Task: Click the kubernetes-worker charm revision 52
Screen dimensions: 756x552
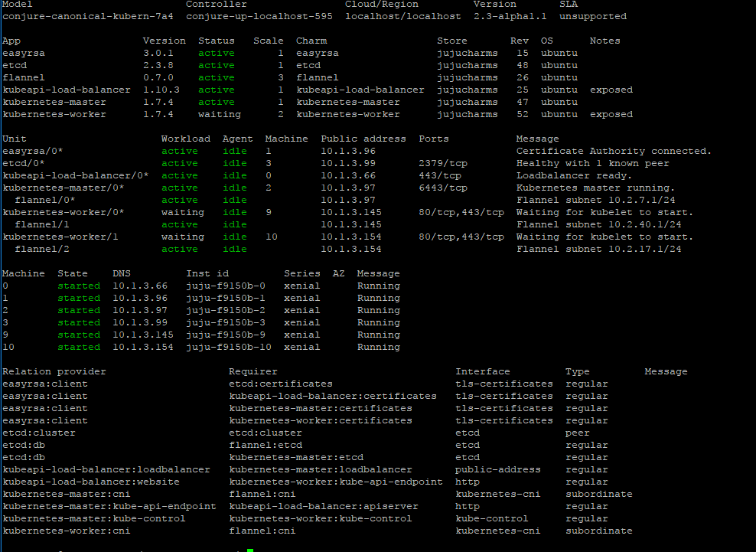Action: (523, 114)
